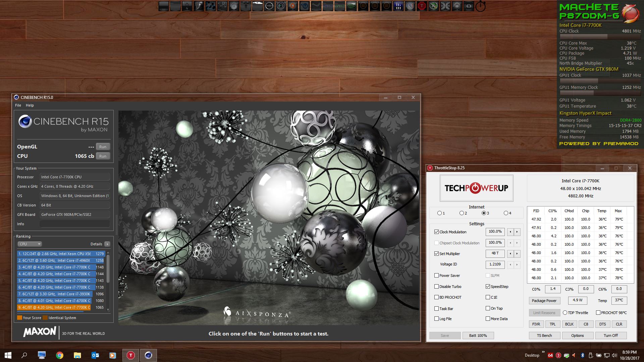Open File Explorer from the taskbar

77,355
